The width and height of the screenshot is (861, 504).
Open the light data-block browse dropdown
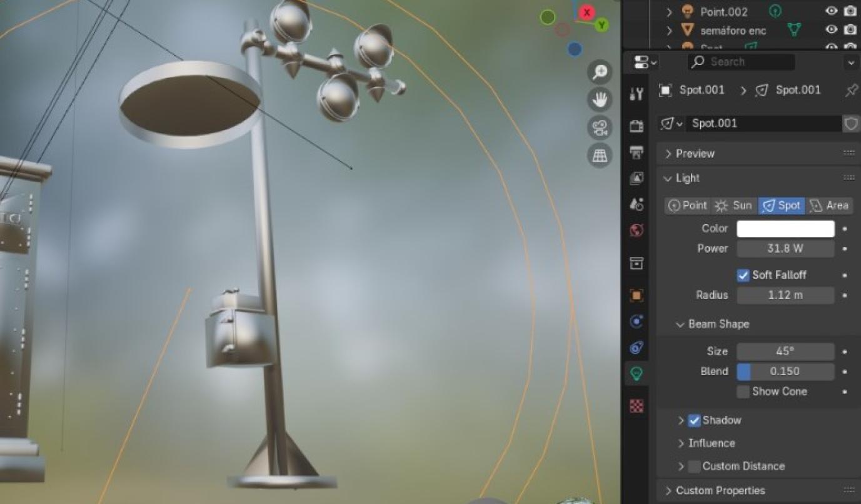tap(672, 123)
